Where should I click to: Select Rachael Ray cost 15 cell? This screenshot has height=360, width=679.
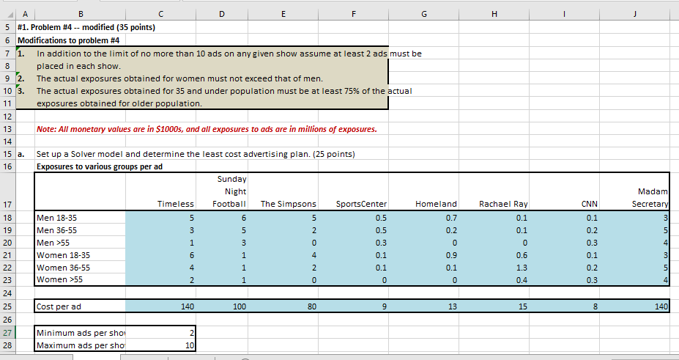pos(494,307)
